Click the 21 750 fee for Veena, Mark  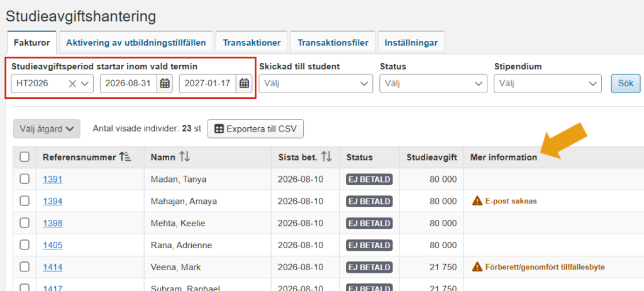(x=443, y=267)
